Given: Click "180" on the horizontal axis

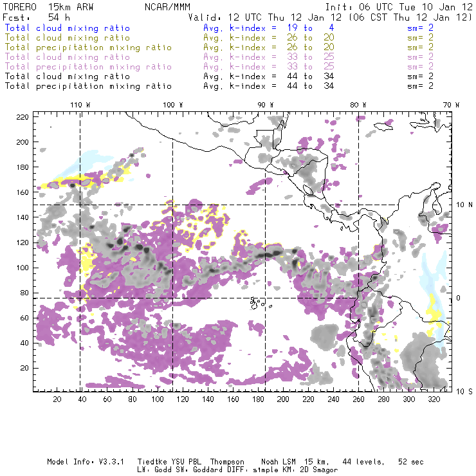Looking at the screenshot, I should point(258,399).
